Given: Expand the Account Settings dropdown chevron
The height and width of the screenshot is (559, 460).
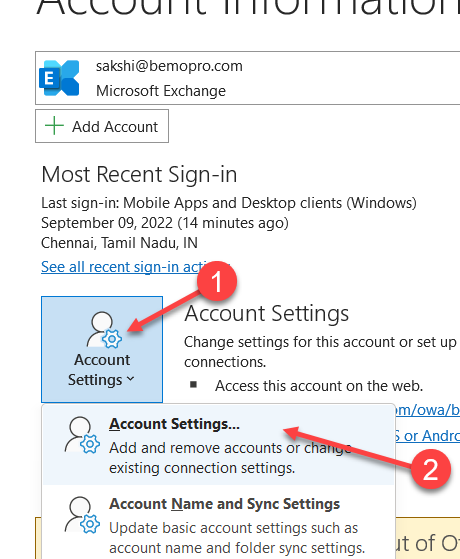Looking at the screenshot, I should point(131,379).
